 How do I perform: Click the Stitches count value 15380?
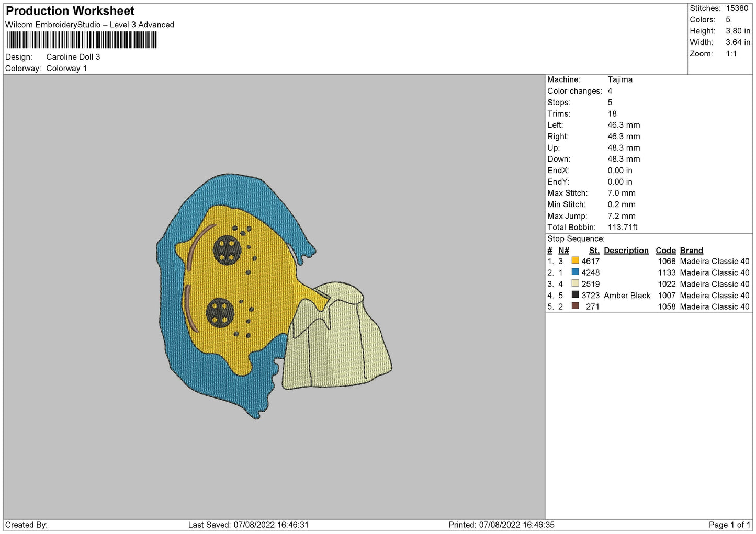737,8
